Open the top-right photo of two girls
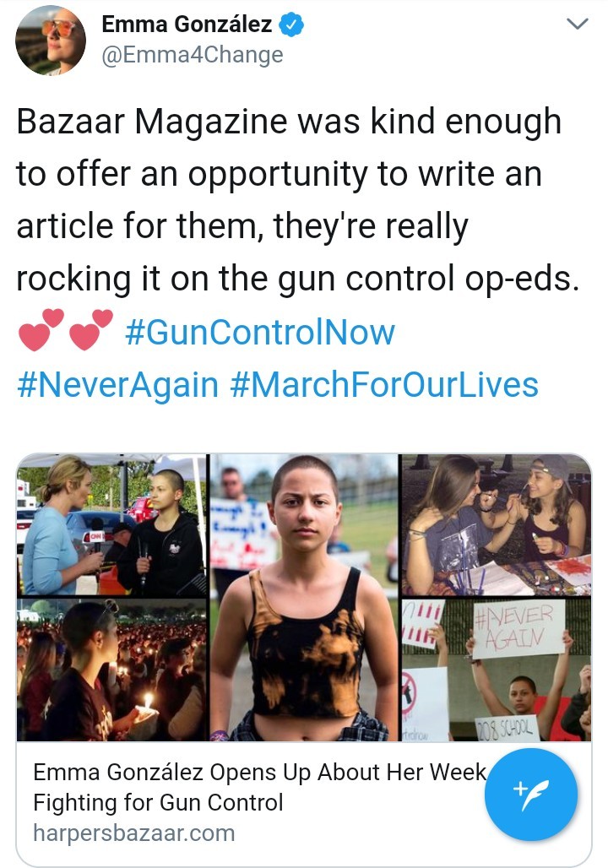 497,525
